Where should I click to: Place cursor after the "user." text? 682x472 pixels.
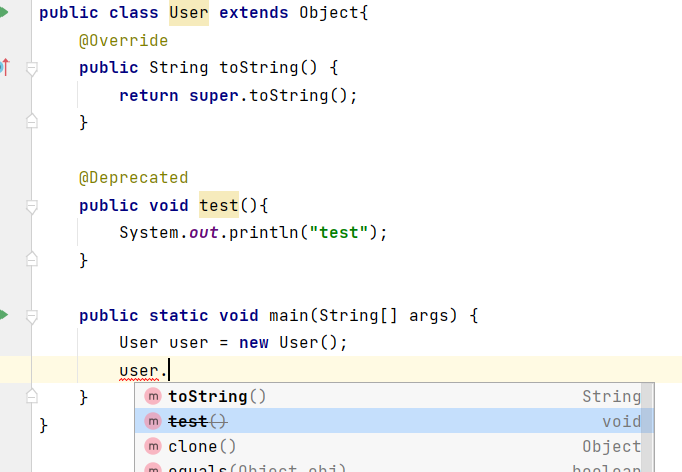click(x=168, y=371)
